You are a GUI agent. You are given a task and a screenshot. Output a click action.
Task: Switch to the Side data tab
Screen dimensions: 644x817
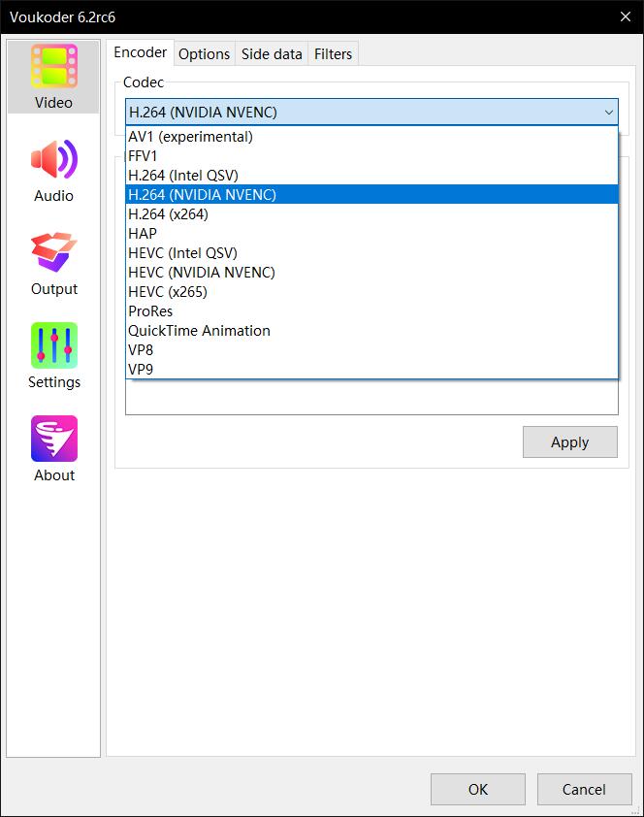272,54
